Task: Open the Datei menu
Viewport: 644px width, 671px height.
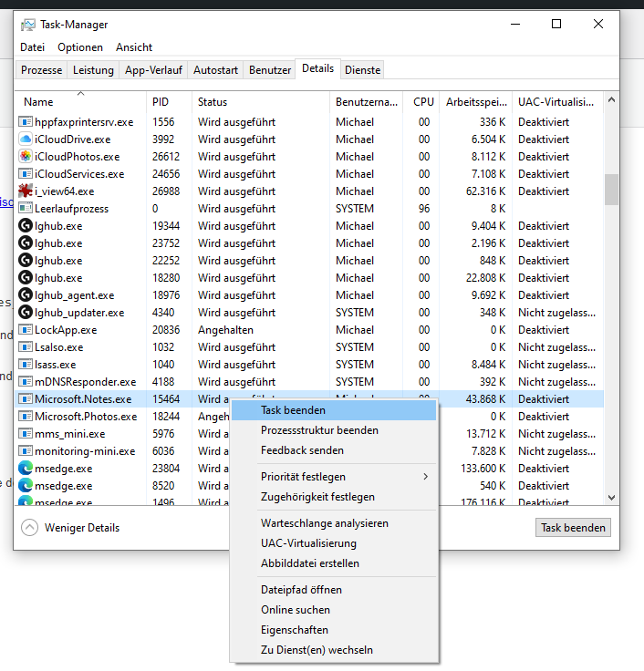Action: click(32, 47)
